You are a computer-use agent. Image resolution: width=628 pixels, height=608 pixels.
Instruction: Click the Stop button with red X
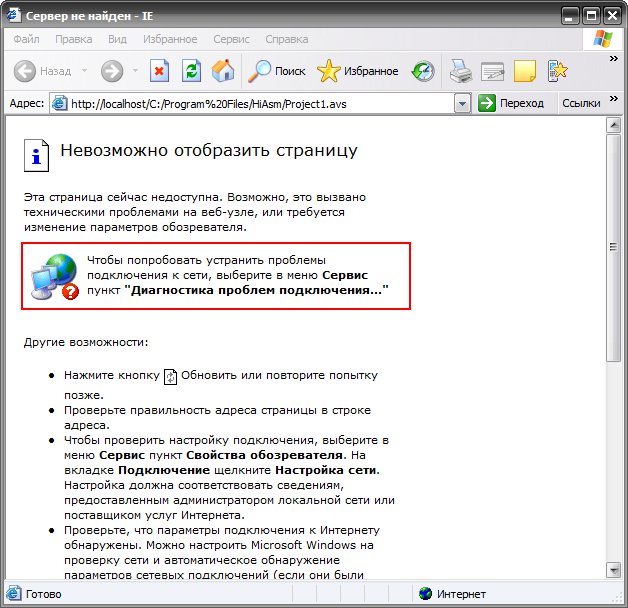(160, 71)
